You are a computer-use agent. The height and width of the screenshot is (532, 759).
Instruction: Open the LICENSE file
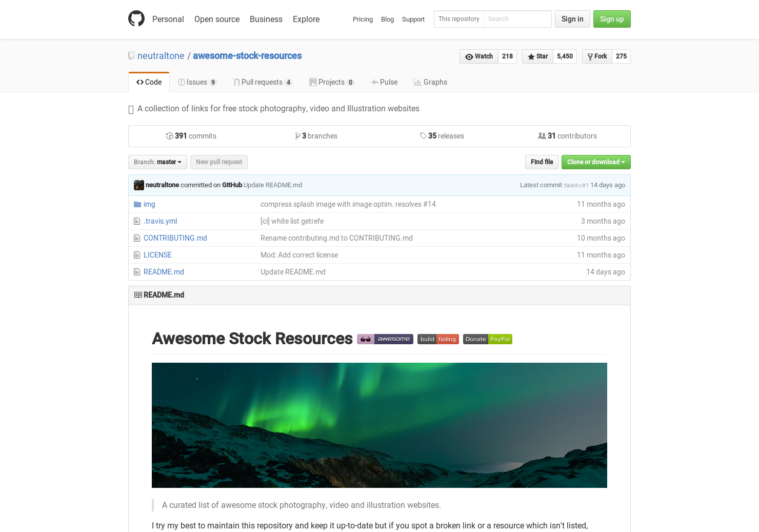pyautogui.click(x=157, y=255)
